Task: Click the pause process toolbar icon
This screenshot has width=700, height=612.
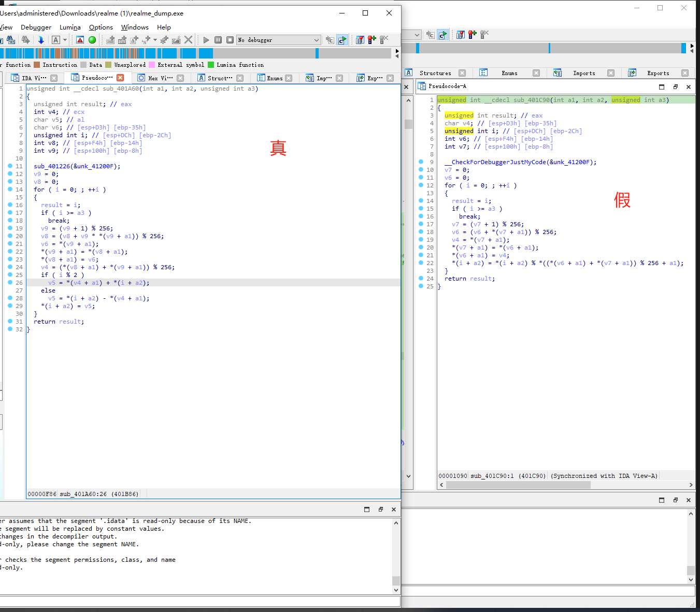Action: pos(218,40)
